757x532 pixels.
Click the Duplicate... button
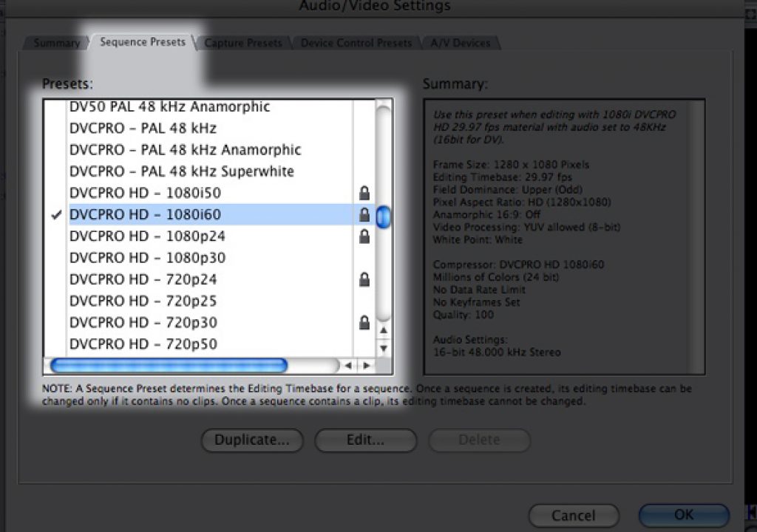tap(252, 440)
